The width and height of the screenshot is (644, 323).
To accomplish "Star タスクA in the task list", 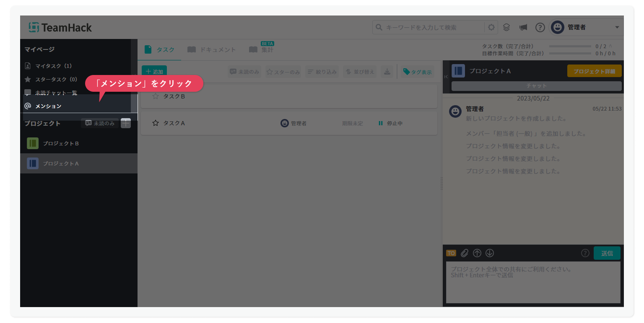I will pyautogui.click(x=156, y=123).
